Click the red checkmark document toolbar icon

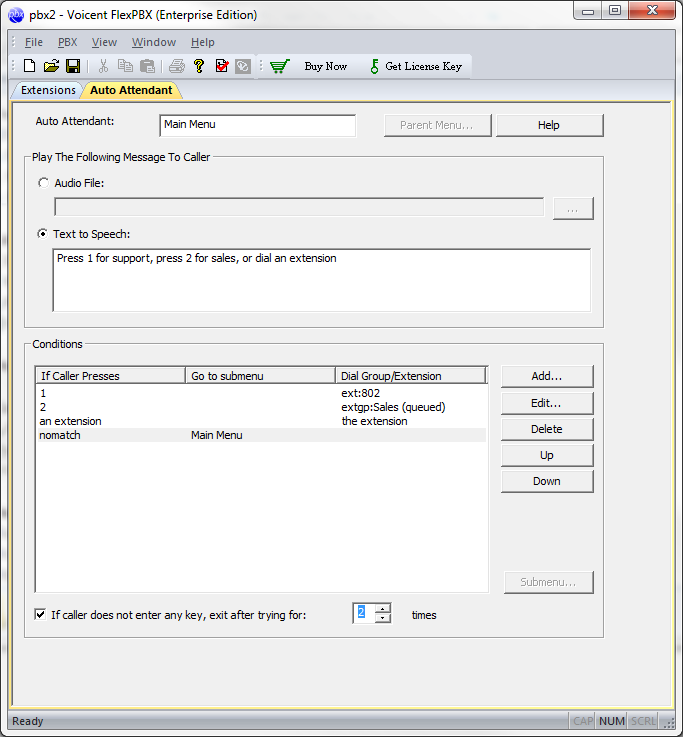pyautogui.click(x=221, y=66)
